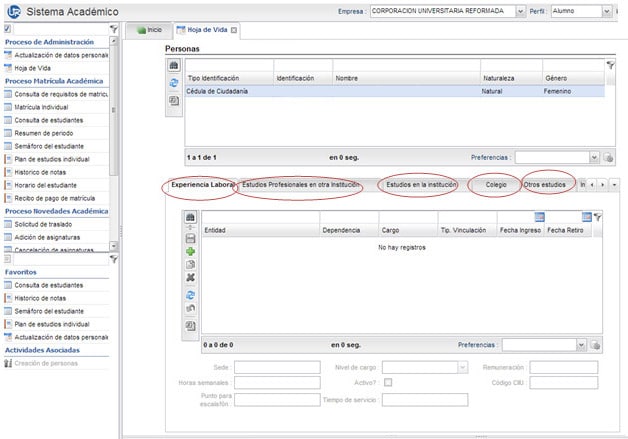Screen dimensions: 628x439
Task: Open Hoja de Vida in the process menu
Action: pyautogui.click(x=56, y=68)
